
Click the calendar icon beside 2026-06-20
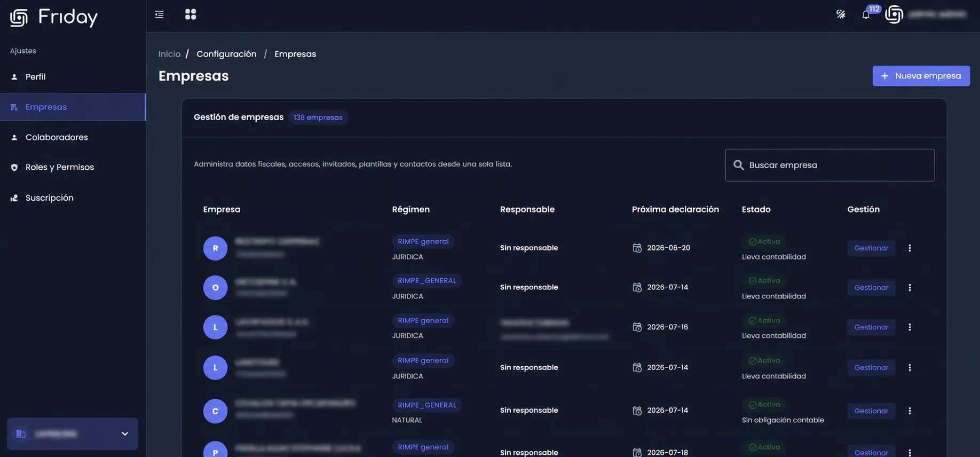(637, 248)
